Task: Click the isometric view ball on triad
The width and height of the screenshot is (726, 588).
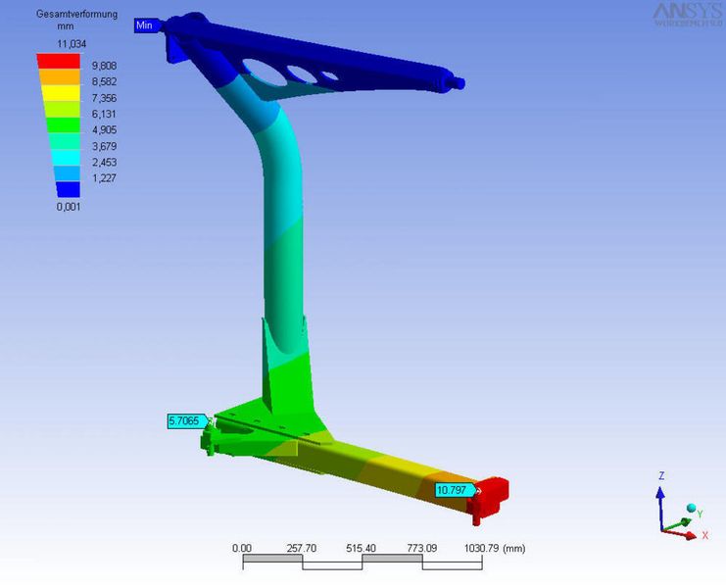Action: click(691, 508)
